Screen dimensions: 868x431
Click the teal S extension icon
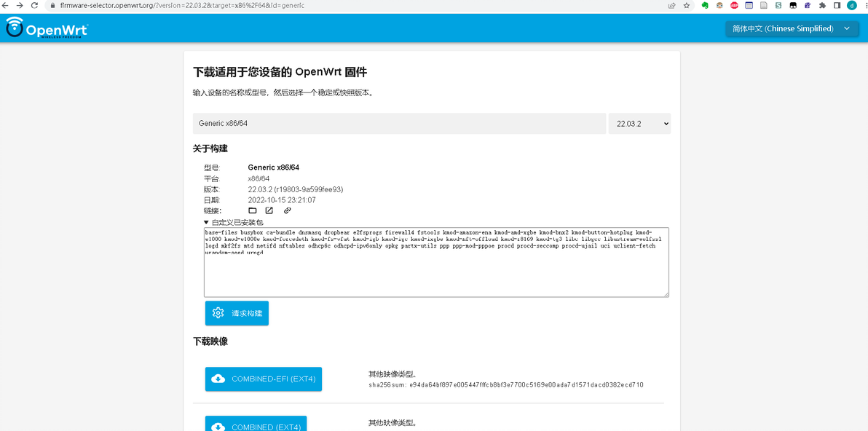778,6
